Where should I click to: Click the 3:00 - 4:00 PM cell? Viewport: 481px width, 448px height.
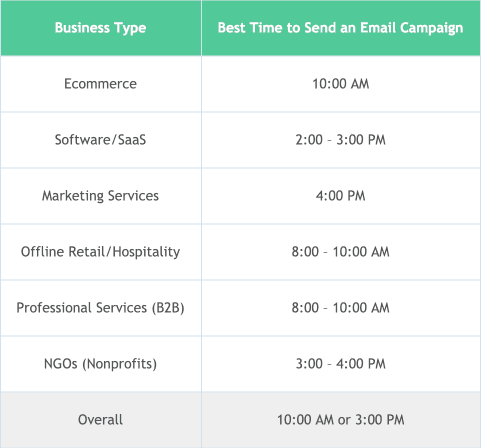pyautogui.click(x=341, y=364)
